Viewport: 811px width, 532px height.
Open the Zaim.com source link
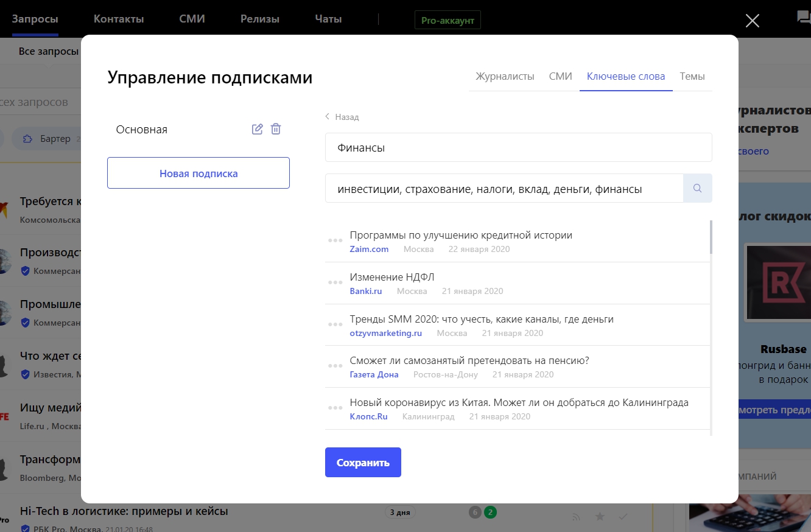pos(369,249)
